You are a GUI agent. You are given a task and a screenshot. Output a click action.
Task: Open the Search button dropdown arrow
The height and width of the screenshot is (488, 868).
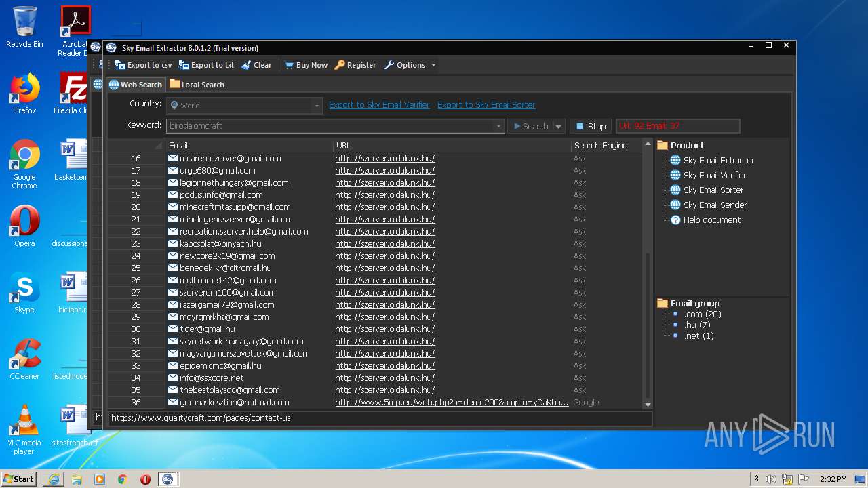559,126
